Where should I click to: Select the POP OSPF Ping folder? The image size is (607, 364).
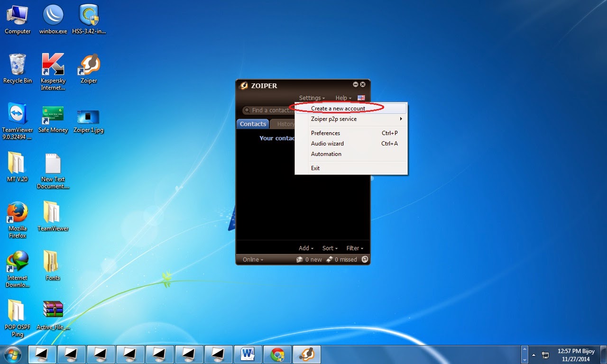coord(18,318)
